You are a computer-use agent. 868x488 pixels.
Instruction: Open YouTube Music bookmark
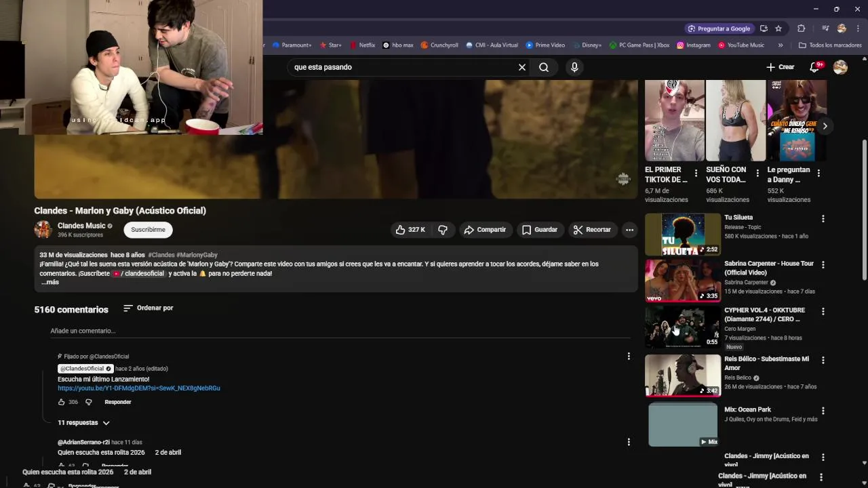pos(741,45)
